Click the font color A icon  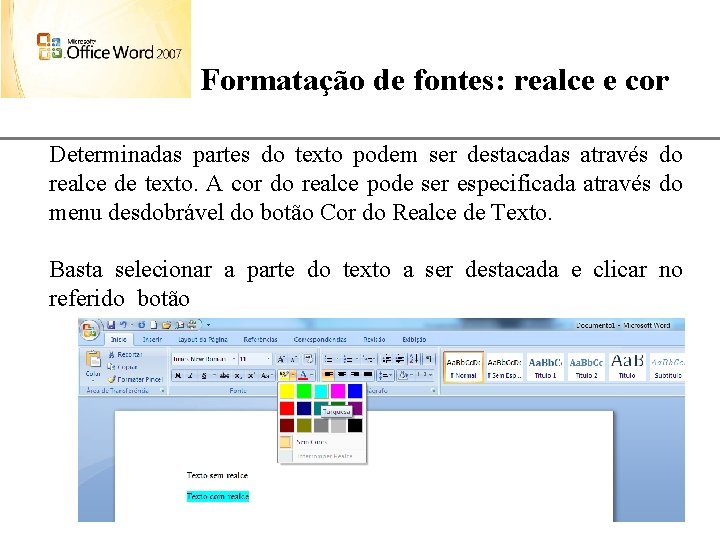pos(303,376)
